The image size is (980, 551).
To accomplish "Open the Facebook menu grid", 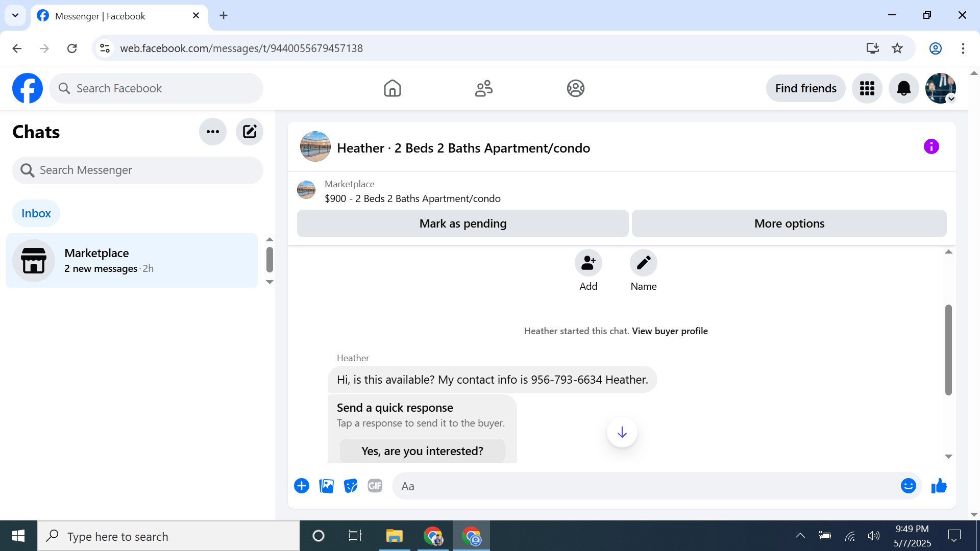I will tap(867, 88).
